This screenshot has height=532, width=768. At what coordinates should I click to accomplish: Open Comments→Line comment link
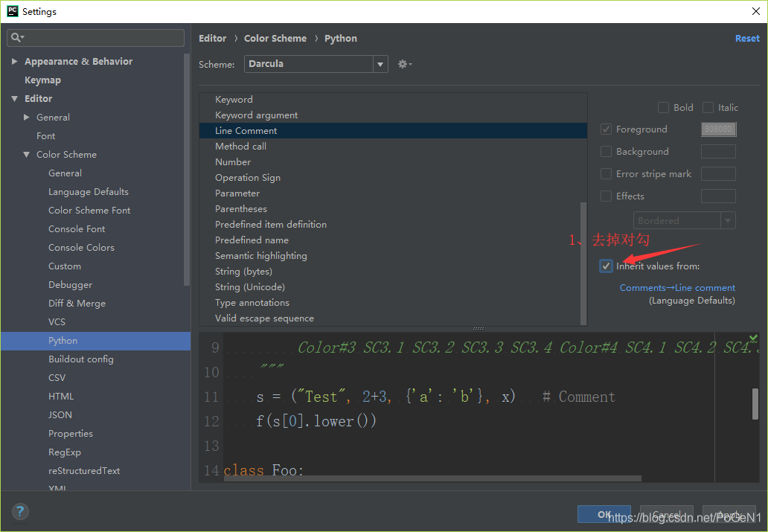click(677, 287)
